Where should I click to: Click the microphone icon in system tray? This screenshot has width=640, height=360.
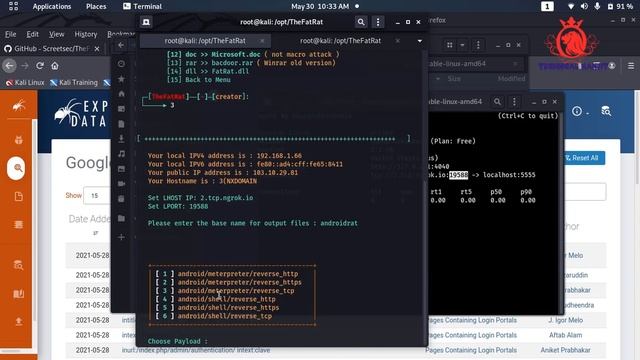point(597,7)
